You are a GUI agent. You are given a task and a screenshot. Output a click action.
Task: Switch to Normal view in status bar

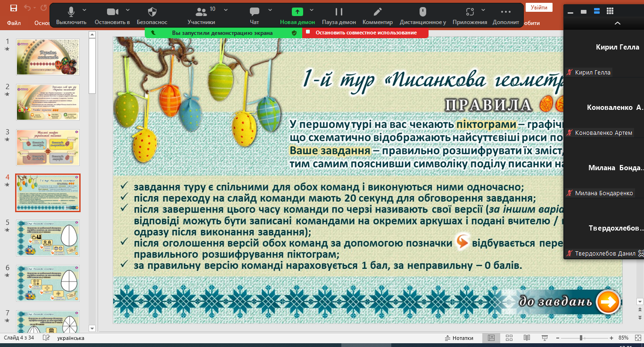(491, 338)
